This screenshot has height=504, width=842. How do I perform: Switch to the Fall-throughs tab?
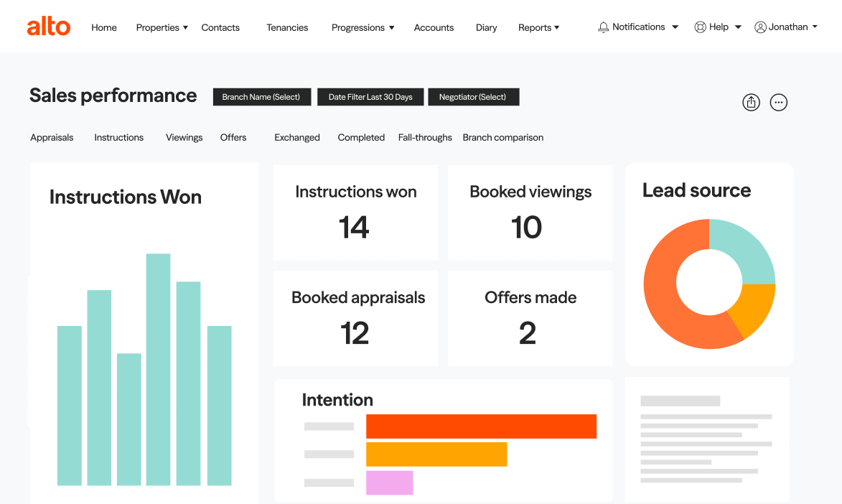coord(425,137)
